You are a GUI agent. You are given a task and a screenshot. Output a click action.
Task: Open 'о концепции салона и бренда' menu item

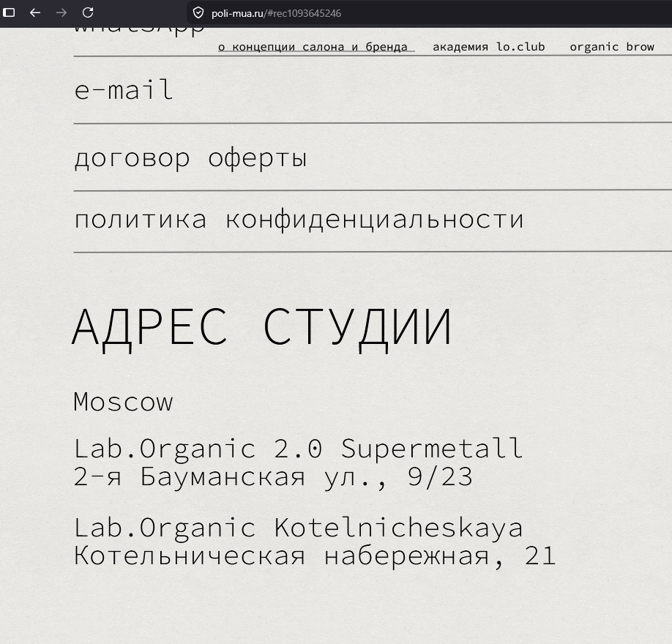pyautogui.click(x=313, y=47)
